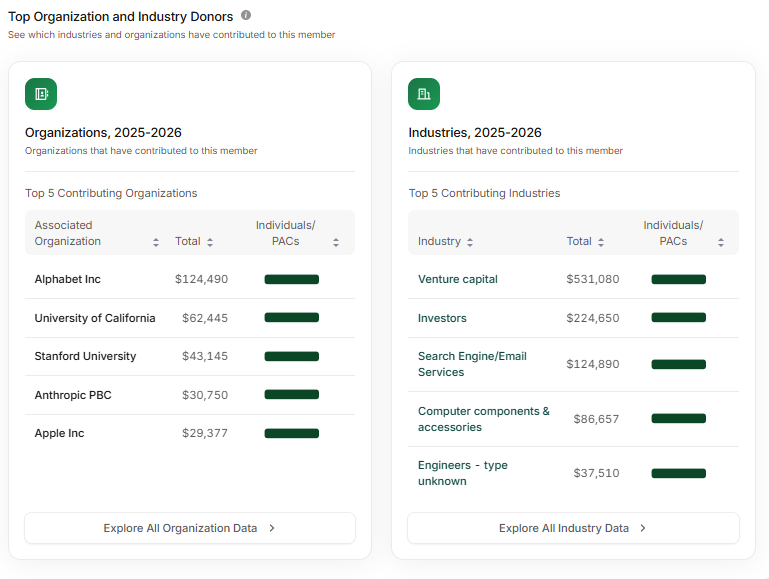Viewport: 769px width, 579px height.
Task: Click the $62,445 total value
Action: click(205, 318)
